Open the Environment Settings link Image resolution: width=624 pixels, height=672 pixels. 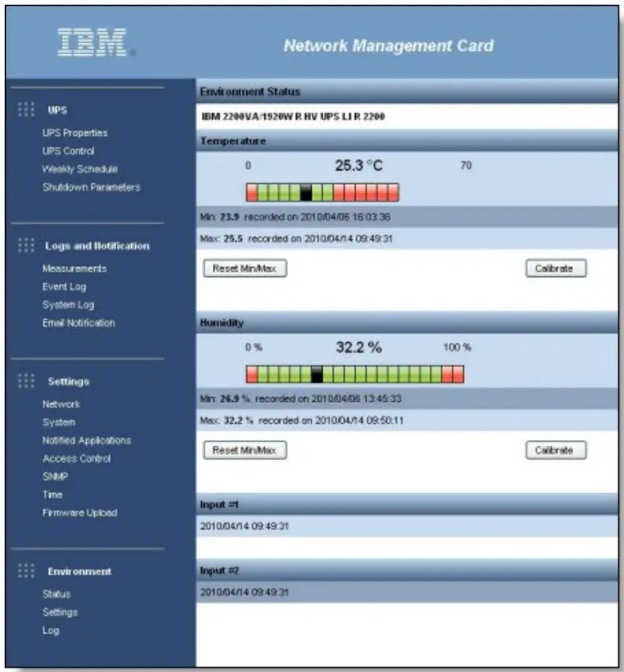coord(60,612)
